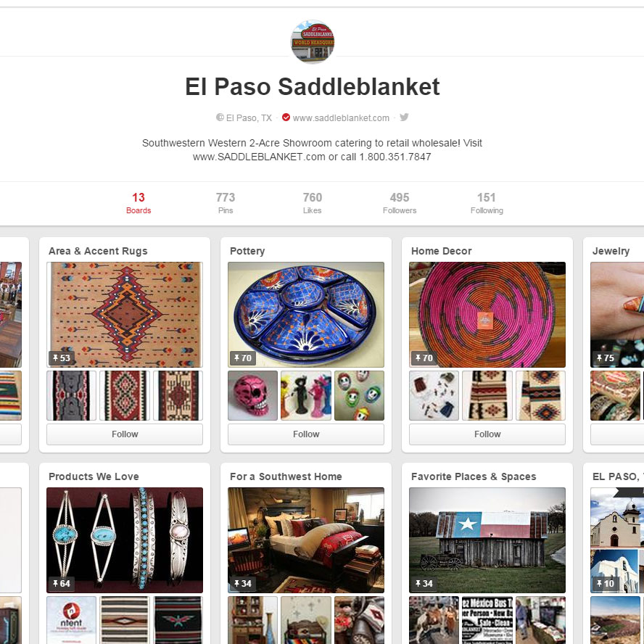The width and height of the screenshot is (644, 644).
Task: Switch to the 760 Likes tab
Action: pyautogui.click(x=312, y=203)
